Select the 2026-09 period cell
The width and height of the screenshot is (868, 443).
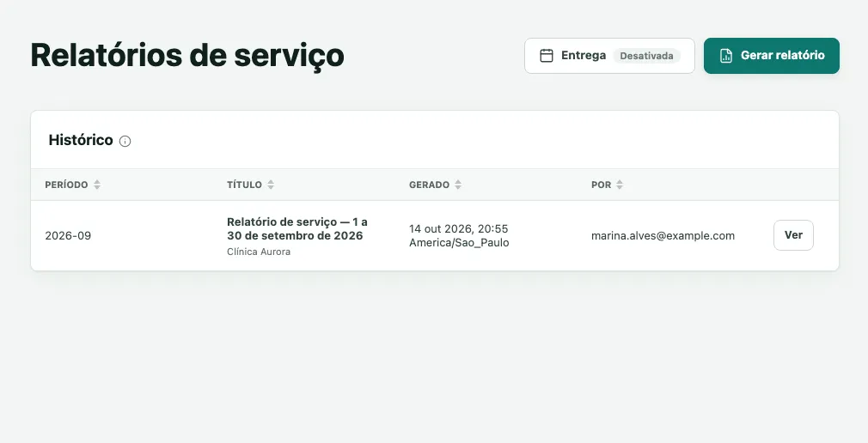pos(68,235)
